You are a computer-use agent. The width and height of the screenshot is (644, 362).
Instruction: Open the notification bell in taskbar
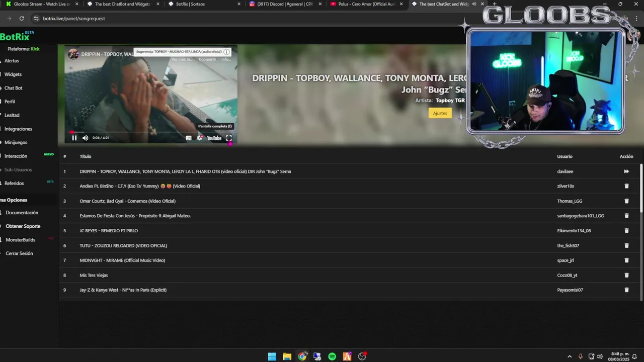(x=634, y=356)
